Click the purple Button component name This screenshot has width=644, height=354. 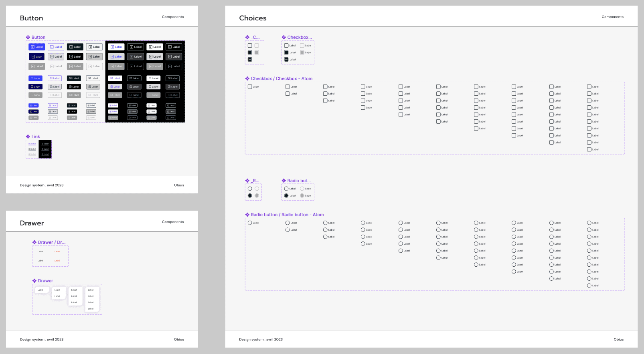38,37
